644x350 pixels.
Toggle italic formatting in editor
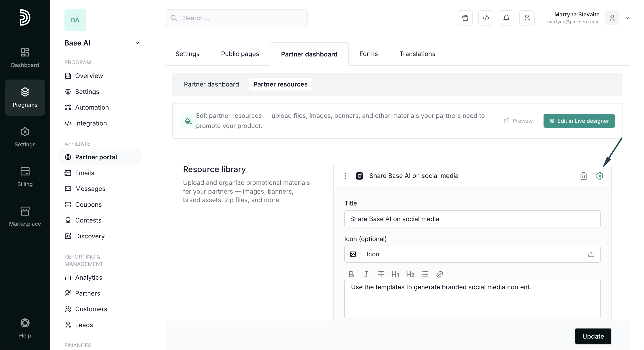click(x=366, y=274)
